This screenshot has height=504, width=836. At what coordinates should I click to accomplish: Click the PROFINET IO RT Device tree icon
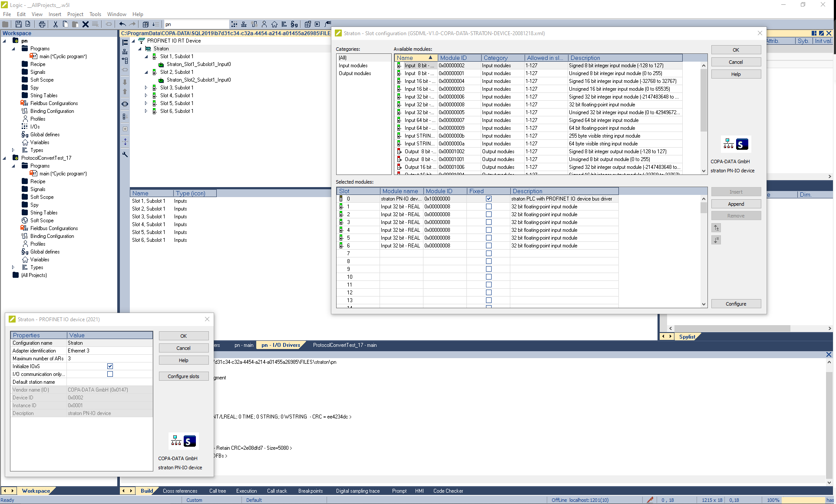pos(142,41)
